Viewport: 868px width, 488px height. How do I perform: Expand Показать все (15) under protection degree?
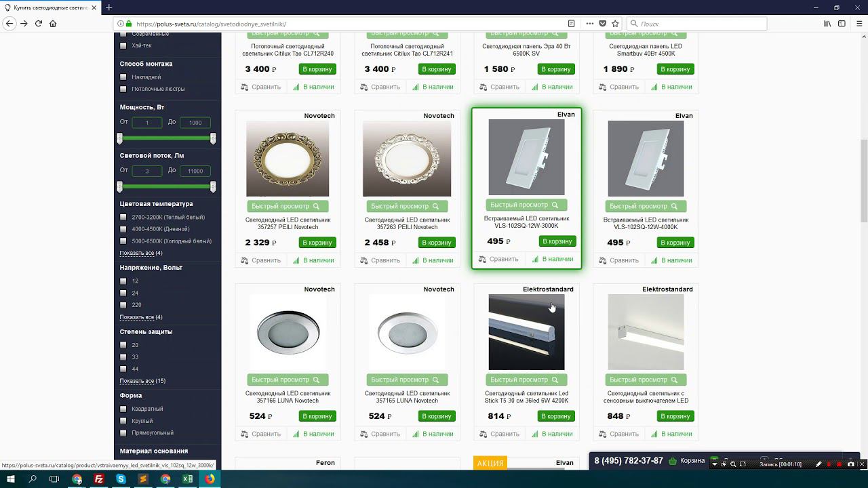(x=142, y=381)
